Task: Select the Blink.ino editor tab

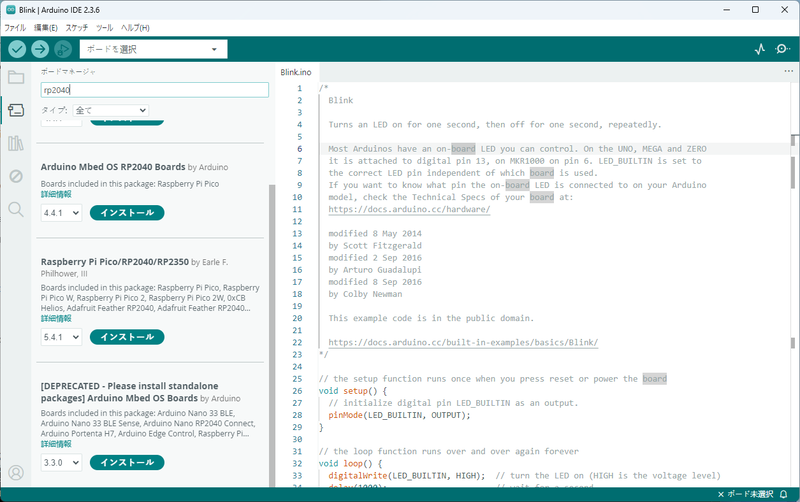Action: click(295, 72)
